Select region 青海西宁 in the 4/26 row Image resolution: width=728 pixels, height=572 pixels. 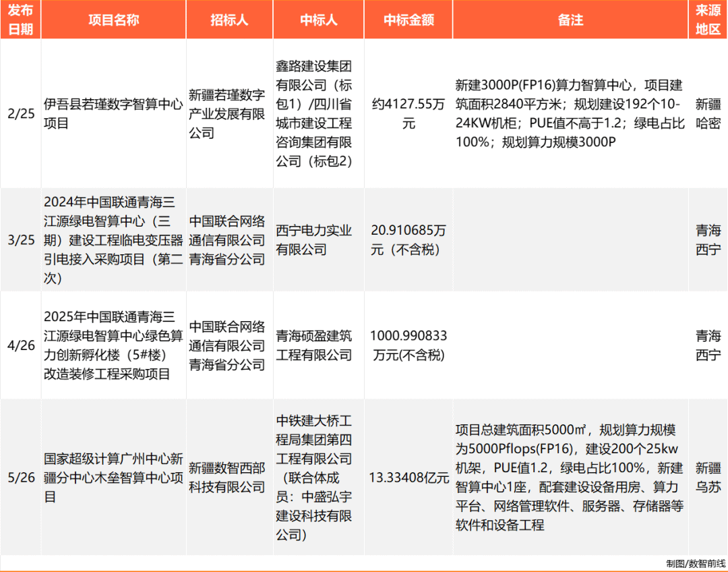pos(708,345)
